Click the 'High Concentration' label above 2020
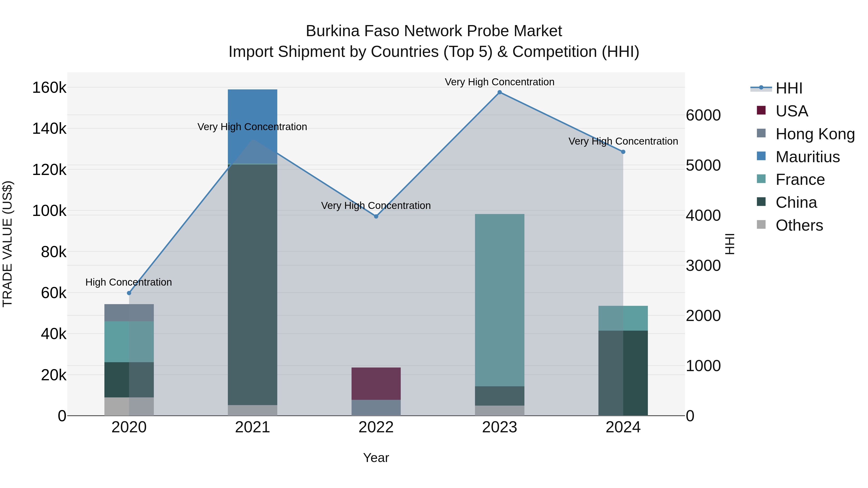Viewport: 868px width, 488px height. (x=129, y=282)
